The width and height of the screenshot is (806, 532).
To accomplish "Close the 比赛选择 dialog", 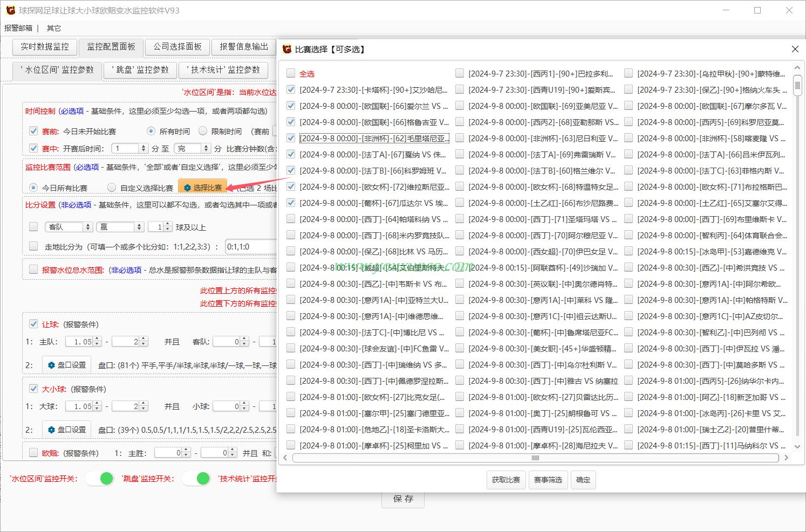I will [795, 49].
